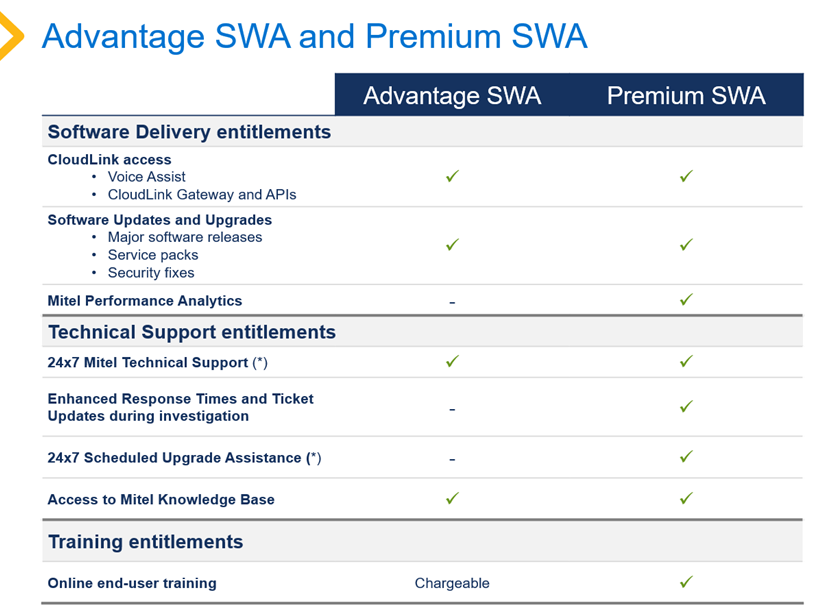
Task: Click the Training entitlements section heading
Action: pos(146,542)
